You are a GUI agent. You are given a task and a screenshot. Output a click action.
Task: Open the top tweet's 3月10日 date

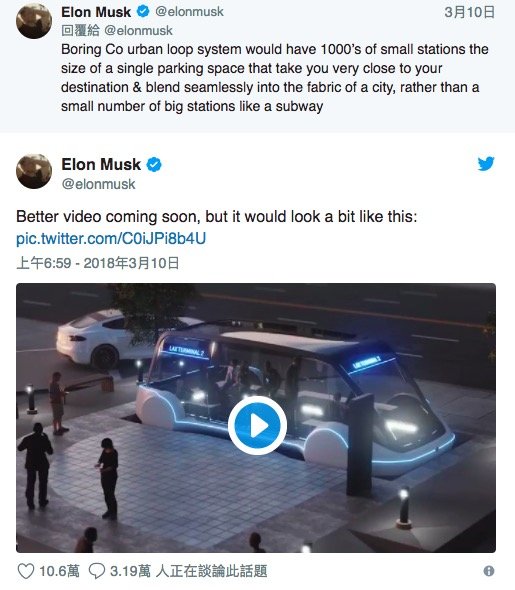point(469,12)
